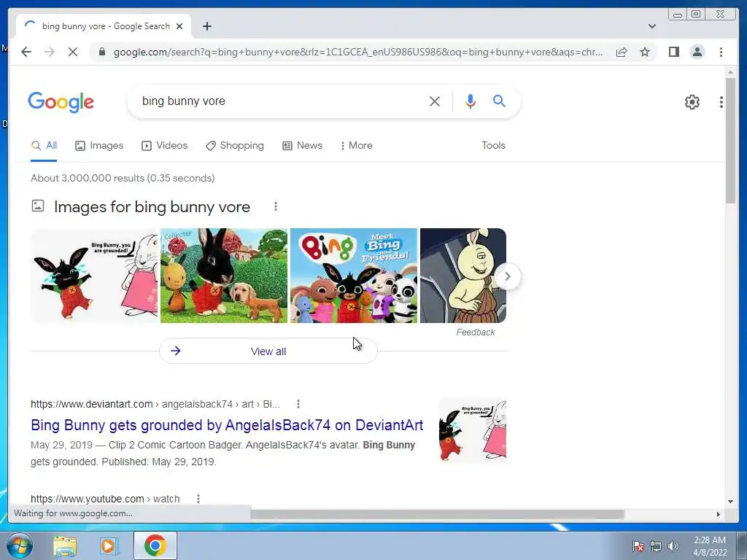
Task: Expand the More search categories
Action: (356, 146)
